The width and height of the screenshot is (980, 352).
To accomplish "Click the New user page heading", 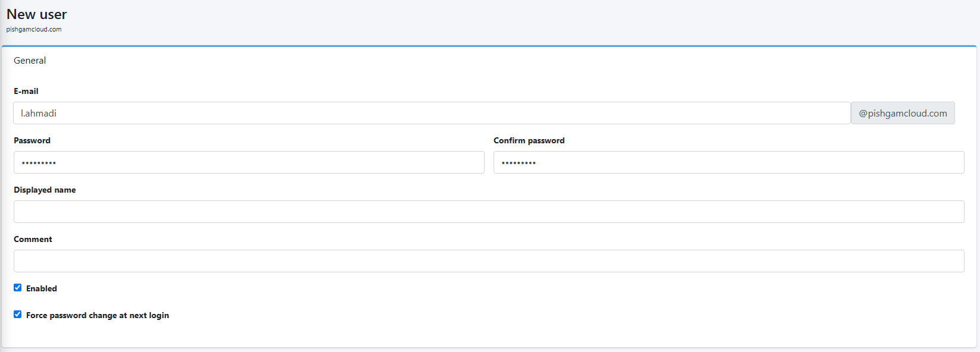I will pos(37,14).
